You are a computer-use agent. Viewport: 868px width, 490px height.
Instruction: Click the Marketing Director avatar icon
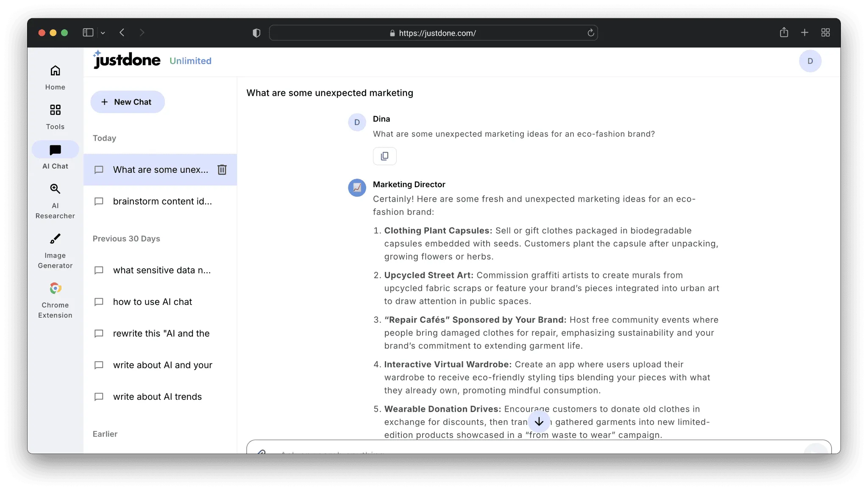(357, 188)
